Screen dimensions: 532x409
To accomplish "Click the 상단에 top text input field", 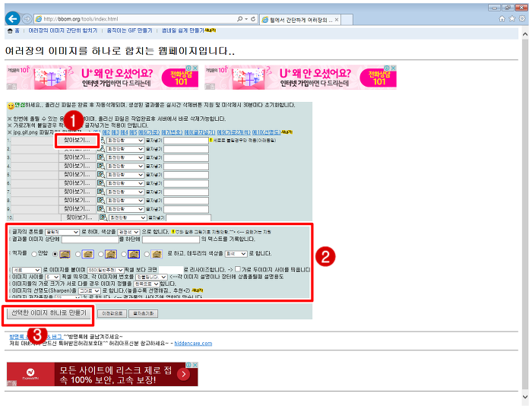I will point(90,239).
